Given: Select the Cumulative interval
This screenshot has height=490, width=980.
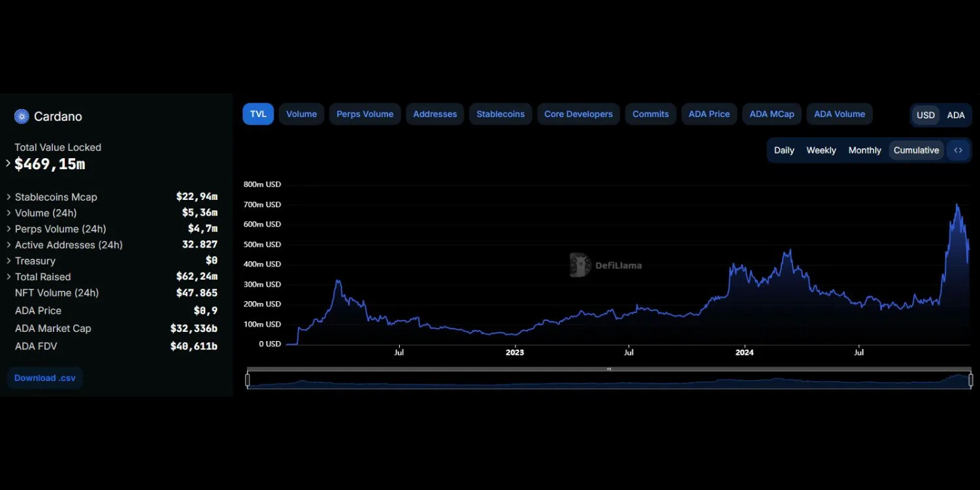Looking at the screenshot, I should (x=916, y=150).
